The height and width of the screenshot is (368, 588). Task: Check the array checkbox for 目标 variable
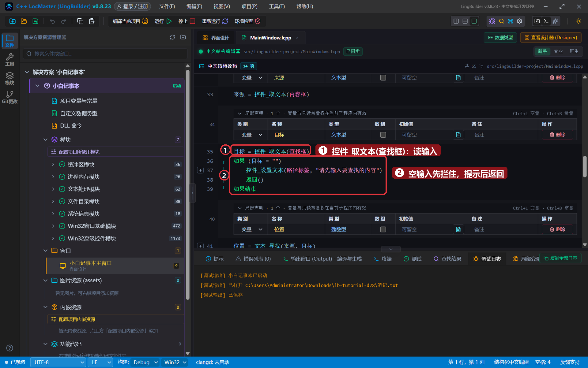(x=383, y=135)
